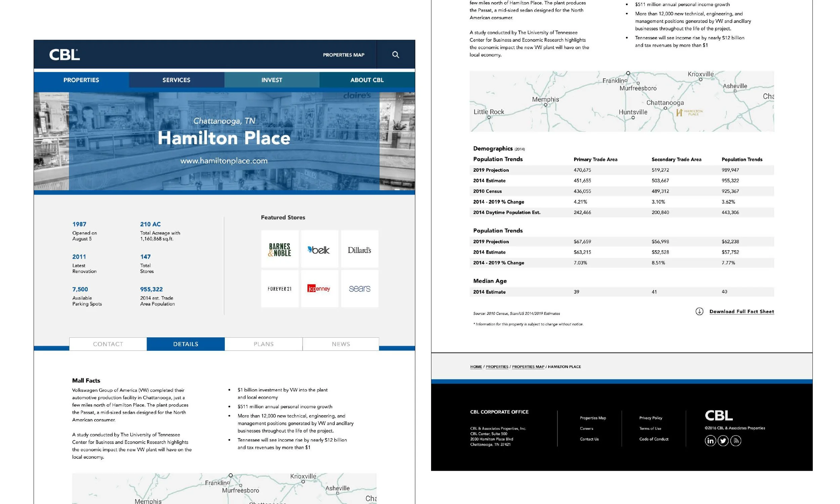Screen dimensions: 840x504
Task: Click the download arrow circle icon
Action: 700,311
